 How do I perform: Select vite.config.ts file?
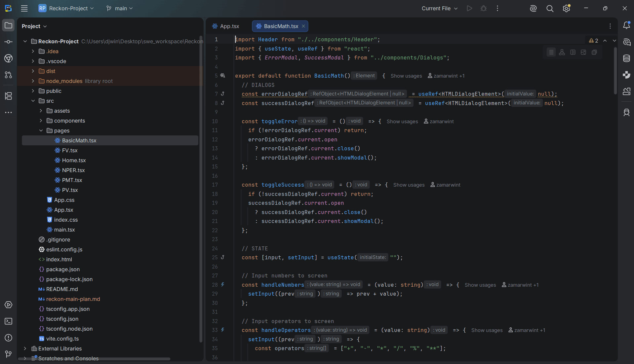110,339
